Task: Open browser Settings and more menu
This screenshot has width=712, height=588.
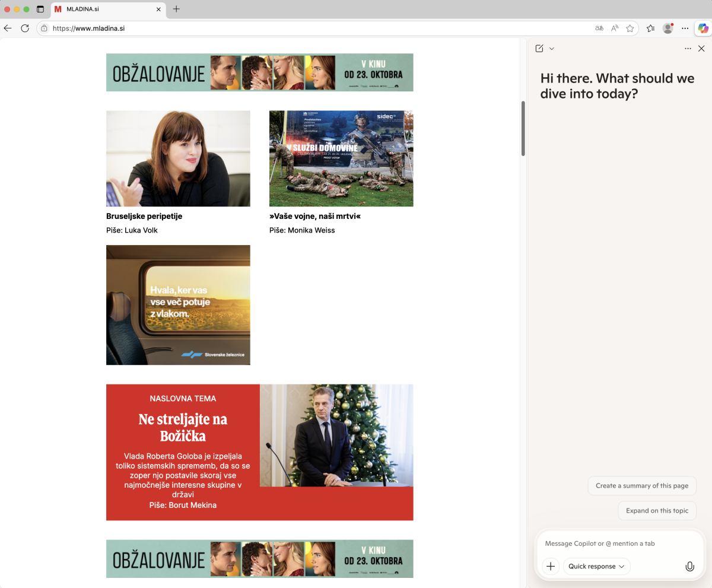Action: coord(685,28)
